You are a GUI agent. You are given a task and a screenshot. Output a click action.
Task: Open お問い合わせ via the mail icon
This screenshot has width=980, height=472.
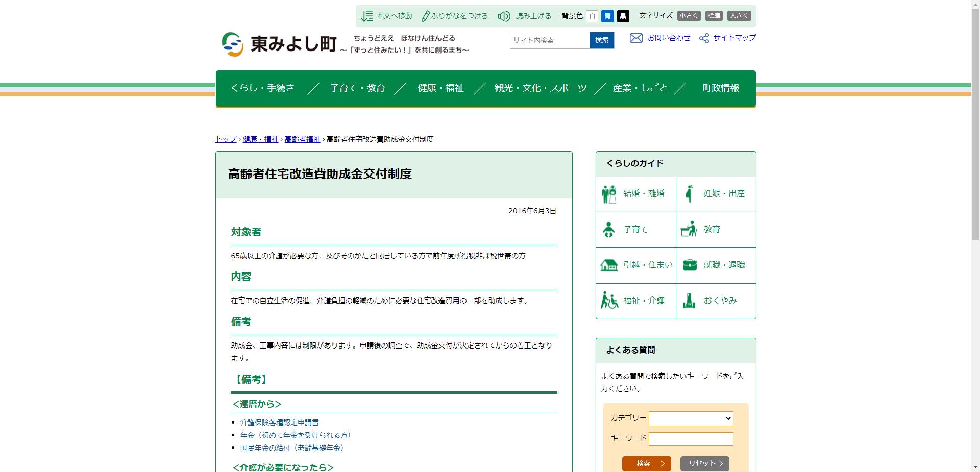click(636, 38)
